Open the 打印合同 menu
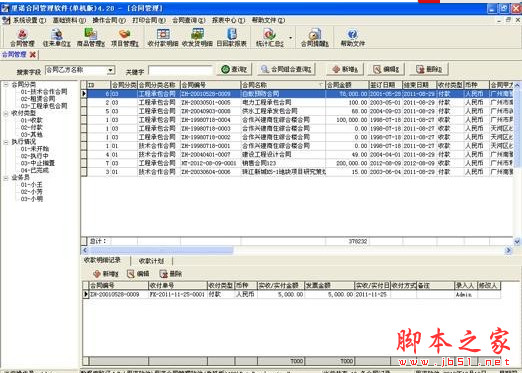Image resolution: width=522 pixels, height=373 pixels. [x=149, y=20]
